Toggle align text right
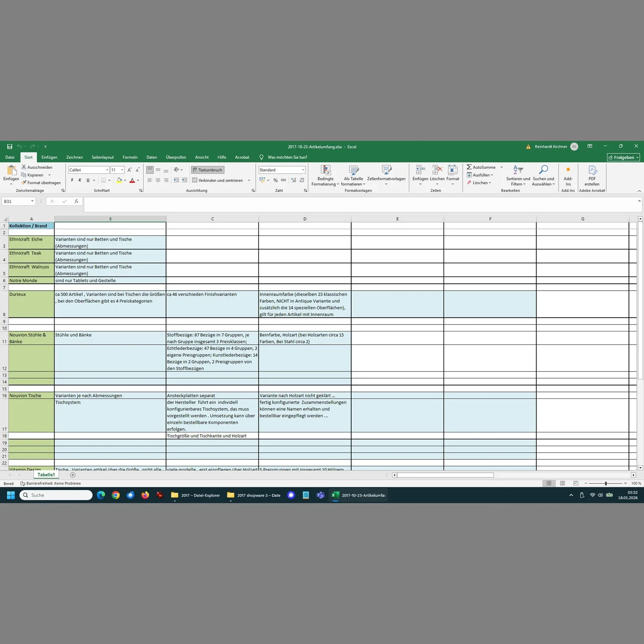The width and height of the screenshot is (644, 644). (x=166, y=180)
